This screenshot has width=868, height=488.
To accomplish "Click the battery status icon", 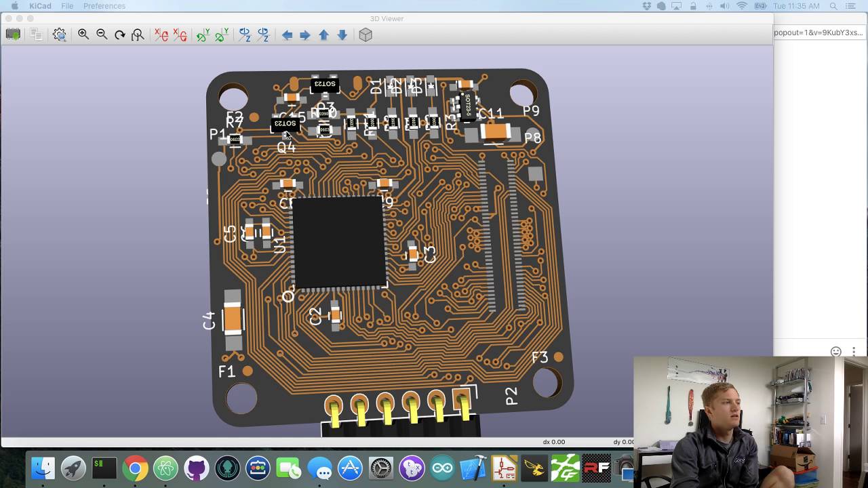I will (x=759, y=6).
